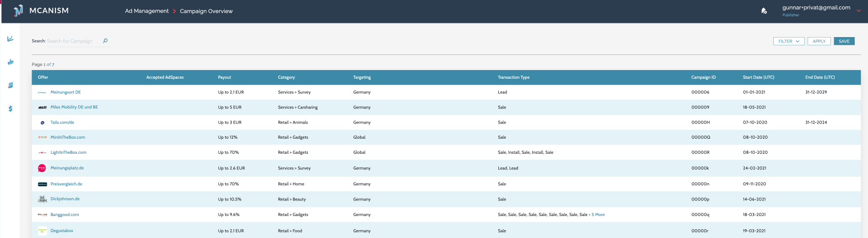Open the analytics chart sidebar icon

(11, 39)
